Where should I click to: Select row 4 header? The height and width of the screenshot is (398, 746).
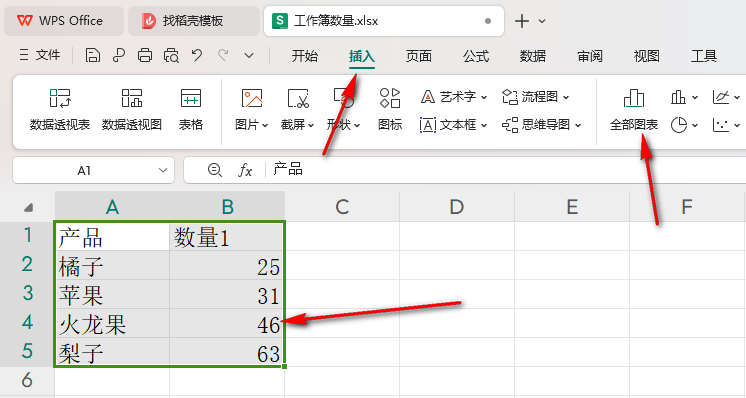(27, 323)
